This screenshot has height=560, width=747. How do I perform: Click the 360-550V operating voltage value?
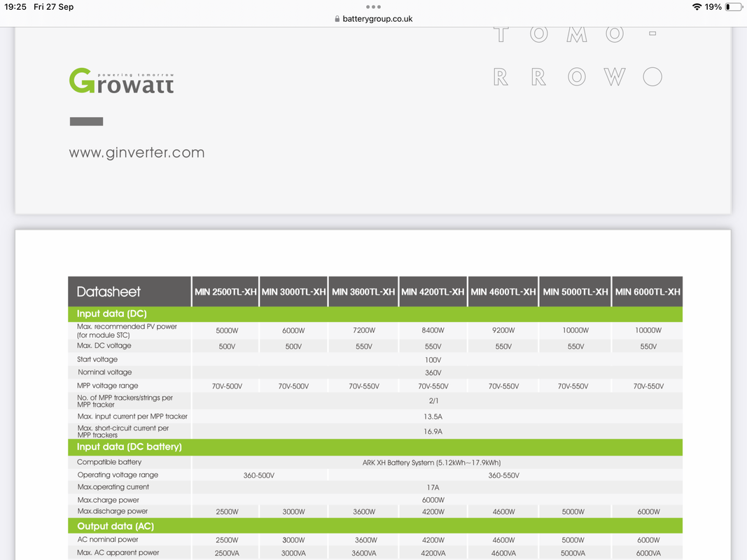(x=503, y=476)
